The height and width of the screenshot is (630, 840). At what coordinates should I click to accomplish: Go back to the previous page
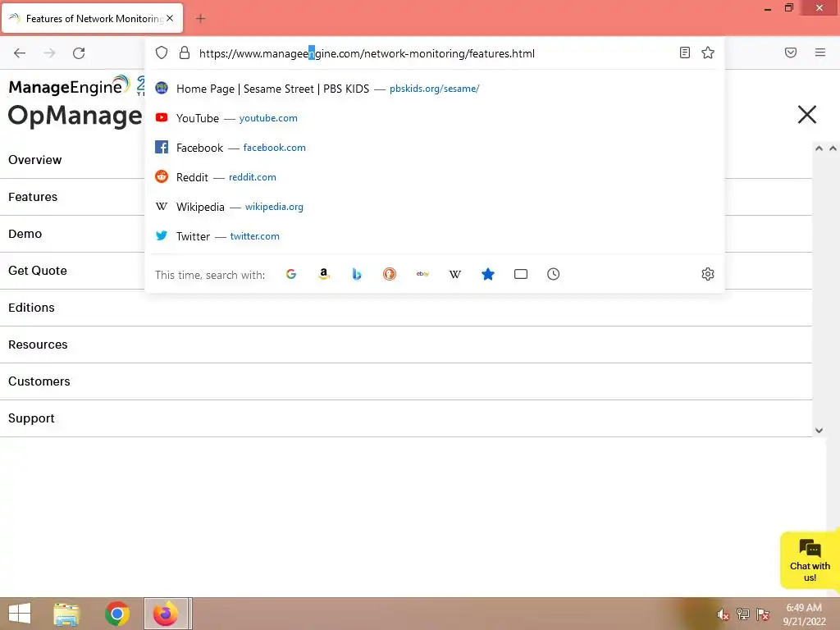click(20, 53)
